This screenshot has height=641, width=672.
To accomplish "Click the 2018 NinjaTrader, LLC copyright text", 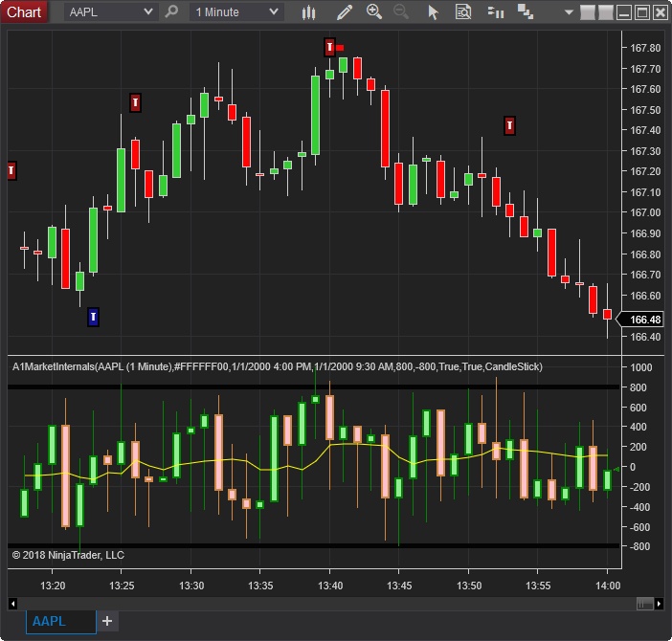I will 68,555.
